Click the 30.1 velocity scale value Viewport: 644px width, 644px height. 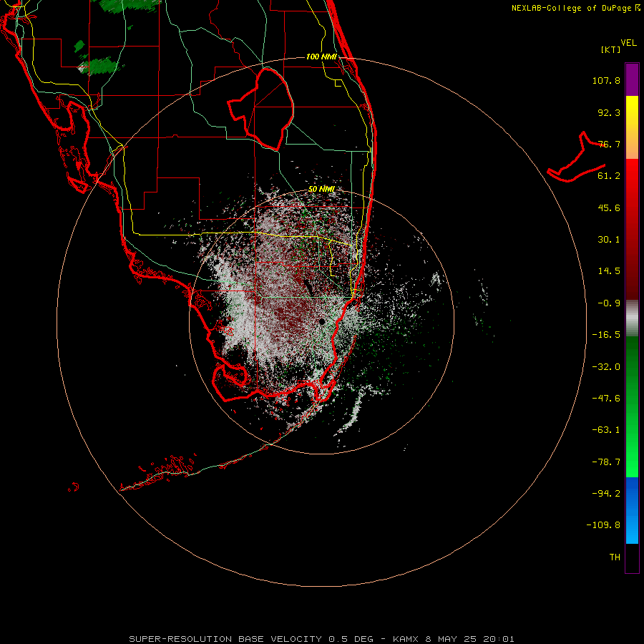(x=609, y=240)
